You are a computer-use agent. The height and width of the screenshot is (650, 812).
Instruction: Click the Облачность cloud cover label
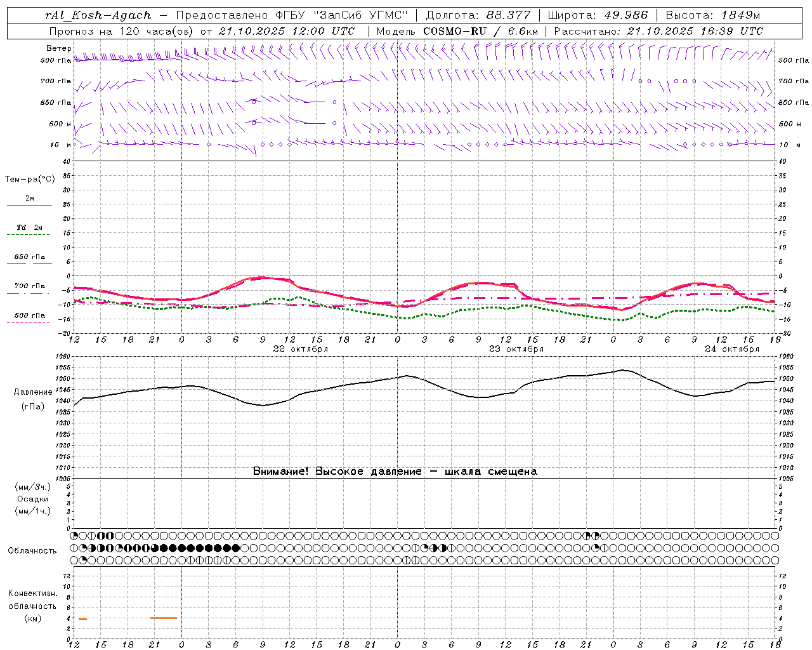[x=32, y=551]
